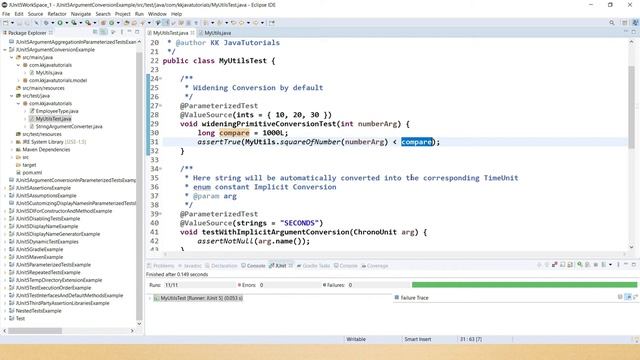Click the Package Explorer horizontal scrollbar
This screenshot has width=640, height=360.
(35, 331)
